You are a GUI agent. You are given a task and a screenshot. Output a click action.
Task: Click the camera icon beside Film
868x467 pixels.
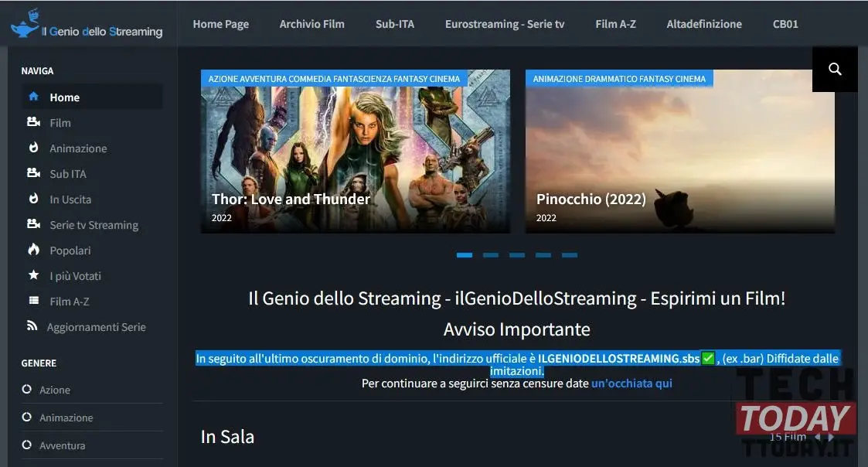(34, 122)
